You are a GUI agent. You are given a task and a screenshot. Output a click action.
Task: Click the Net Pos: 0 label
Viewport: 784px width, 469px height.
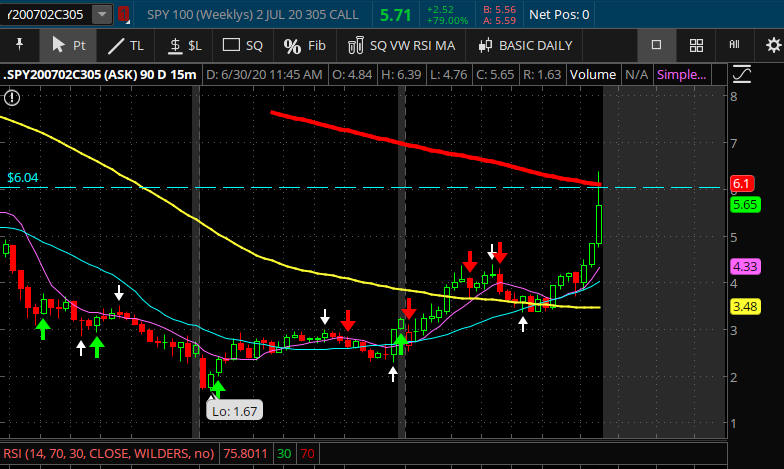[x=558, y=14]
